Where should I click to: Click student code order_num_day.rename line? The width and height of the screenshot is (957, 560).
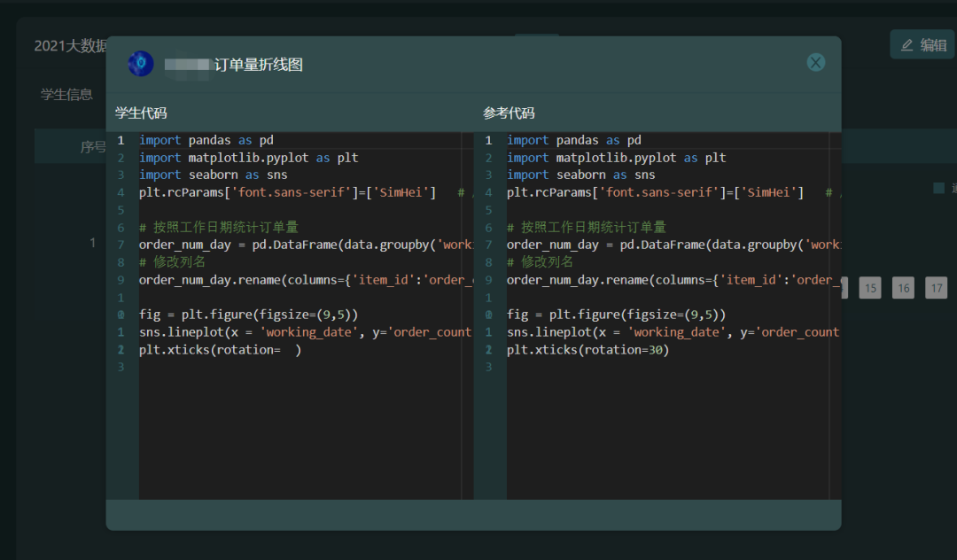(306, 280)
